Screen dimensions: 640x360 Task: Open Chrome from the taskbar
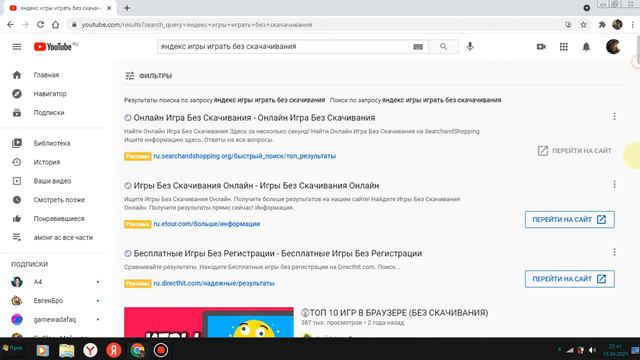tap(138, 350)
